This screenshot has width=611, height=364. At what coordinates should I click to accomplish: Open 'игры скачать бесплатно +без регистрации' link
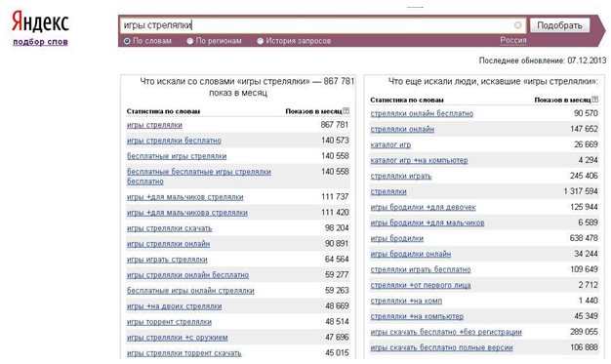446,332
